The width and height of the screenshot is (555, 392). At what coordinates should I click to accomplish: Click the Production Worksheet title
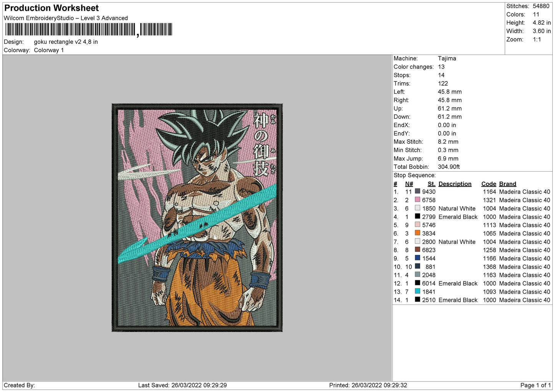(x=51, y=8)
